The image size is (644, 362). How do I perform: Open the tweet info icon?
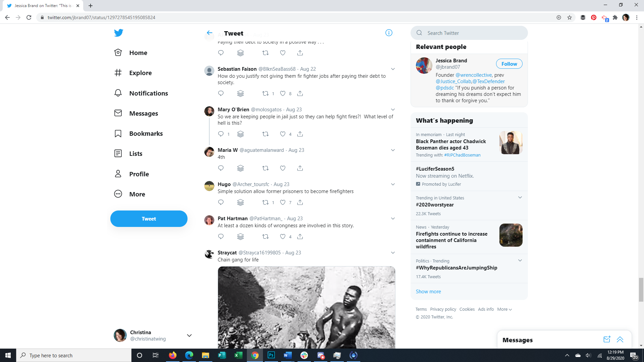pos(389,33)
